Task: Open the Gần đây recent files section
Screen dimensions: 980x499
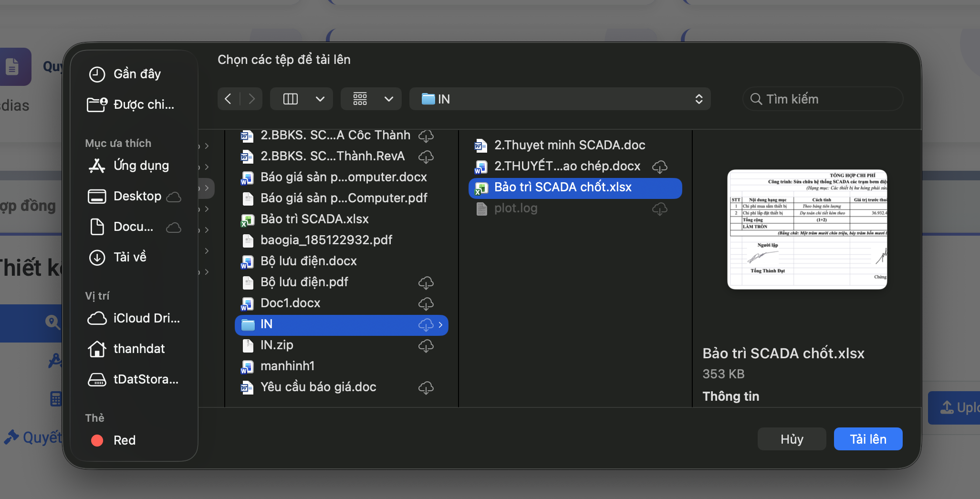Action: [137, 74]
